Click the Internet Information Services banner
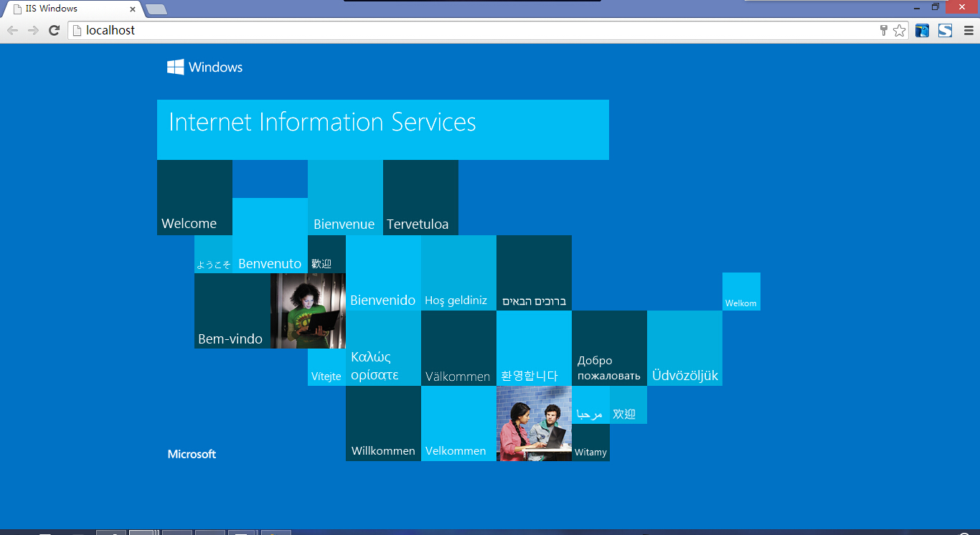 tap(382, 129)
